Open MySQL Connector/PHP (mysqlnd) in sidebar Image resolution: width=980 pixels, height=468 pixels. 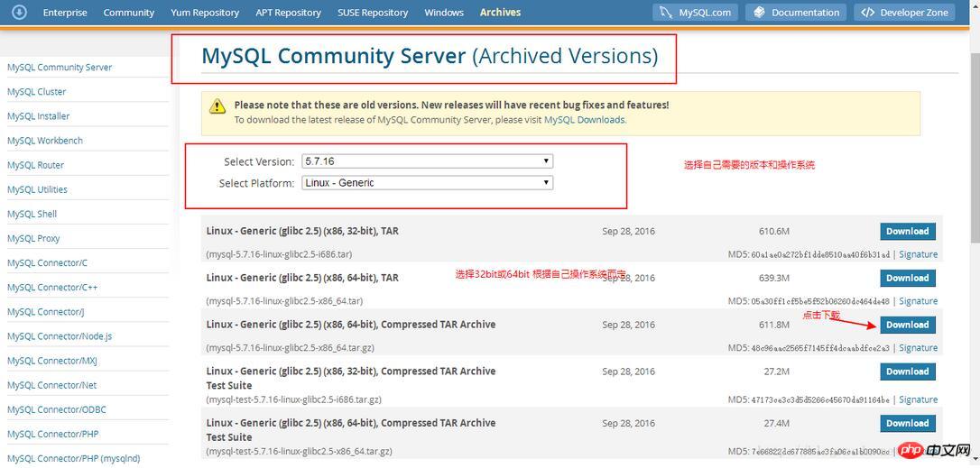point(73,459)
